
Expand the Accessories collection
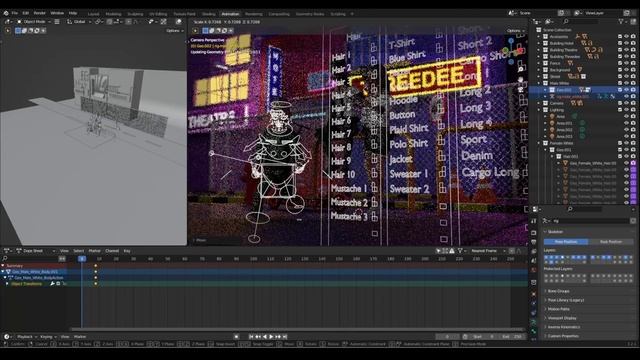pos(539,36)
